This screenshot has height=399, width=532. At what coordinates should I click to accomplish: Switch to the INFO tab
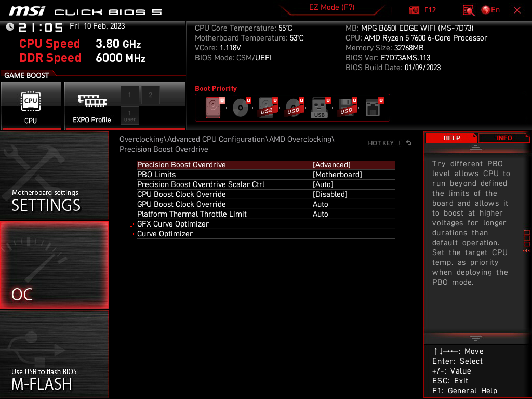pyautogui.click(x=504, y=138)
